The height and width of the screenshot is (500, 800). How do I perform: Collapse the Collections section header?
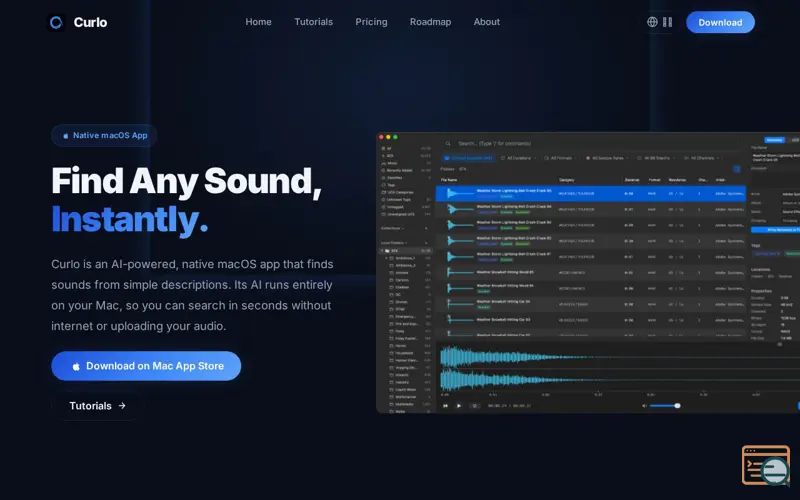(x=392, y=228)
